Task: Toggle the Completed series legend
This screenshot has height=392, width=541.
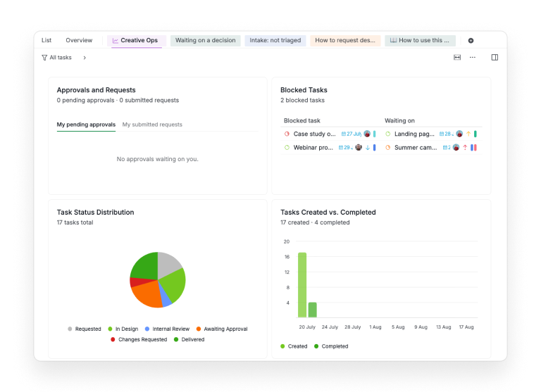Action: point(331,346)
